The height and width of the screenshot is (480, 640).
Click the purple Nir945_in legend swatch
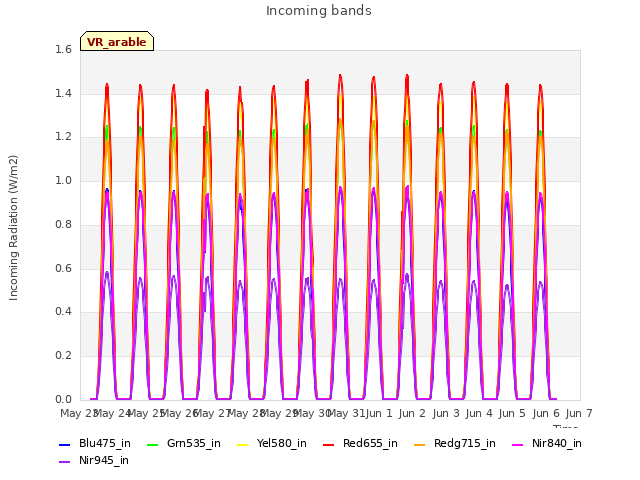point(65,462)
